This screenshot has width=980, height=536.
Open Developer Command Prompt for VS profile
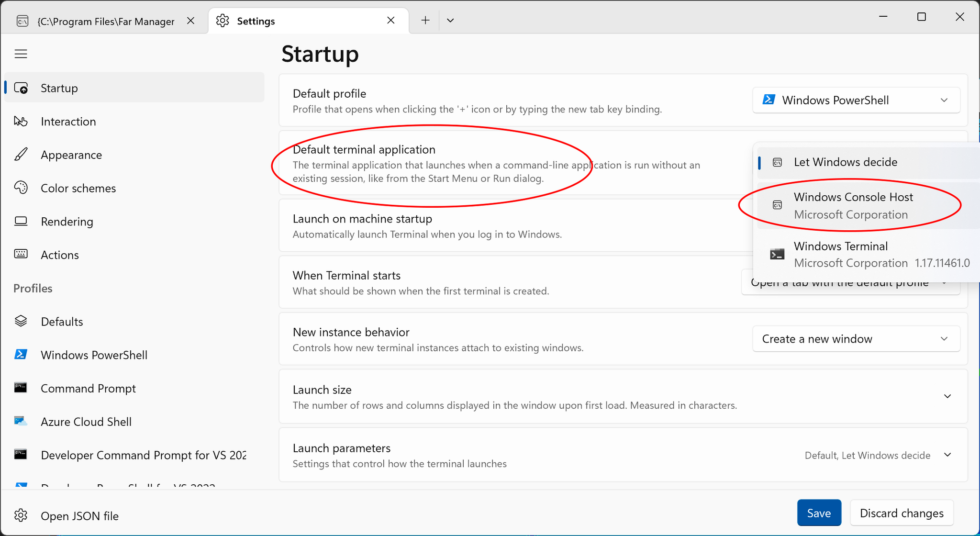134,455
